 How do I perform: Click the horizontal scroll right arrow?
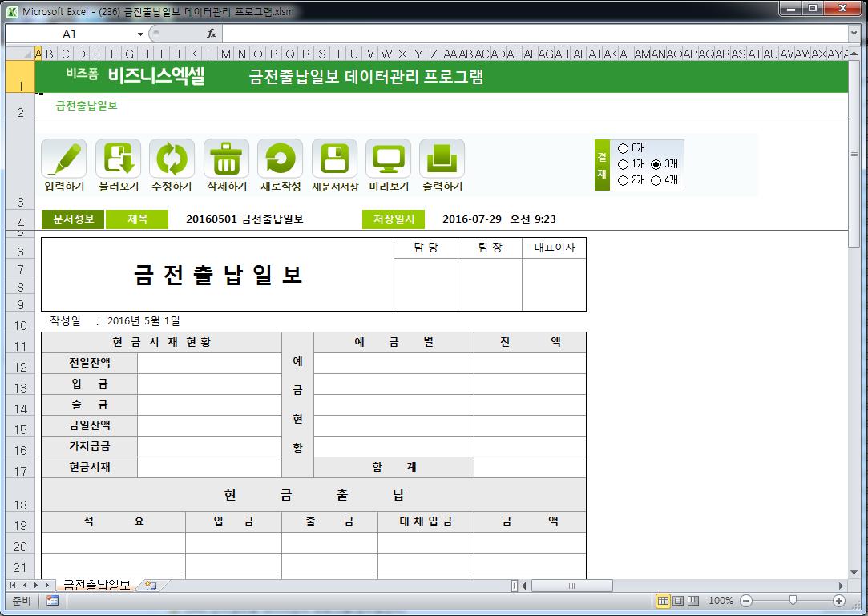click(841, 585)
